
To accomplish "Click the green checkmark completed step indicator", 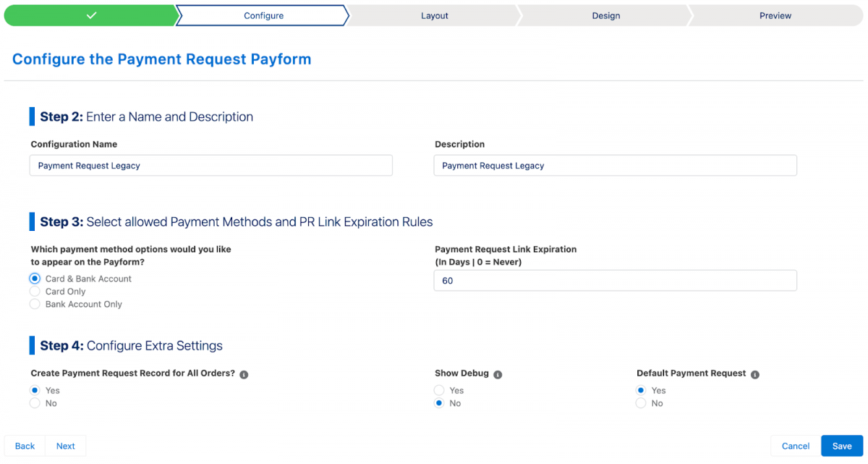I will (90, 14).
